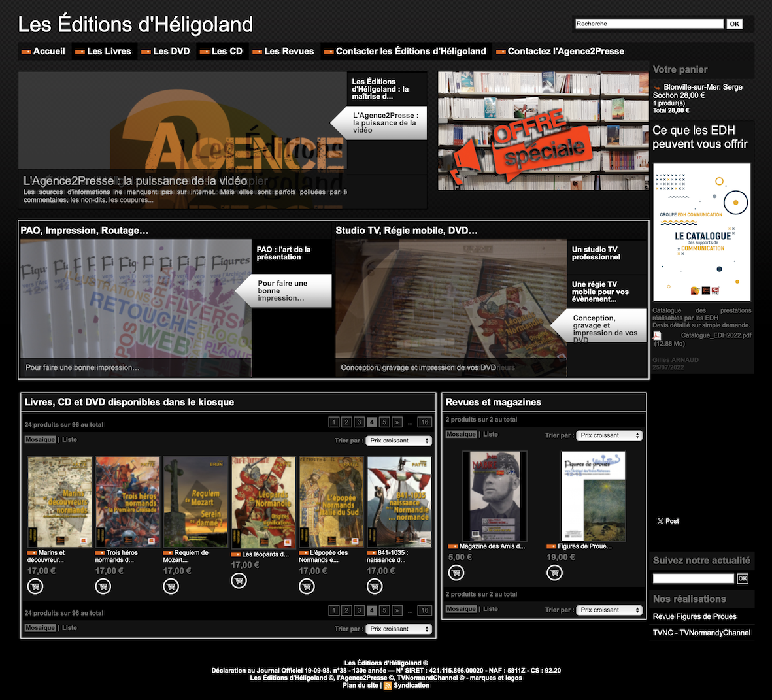This screenshot has height=700, width=772.
Task: Open Revue Figures de Proues link
Action: [x=695, y=616]
